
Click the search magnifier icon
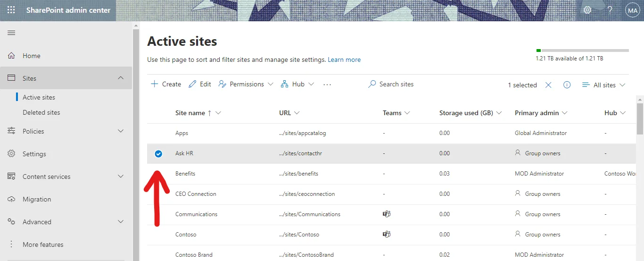tap(372, 84)
